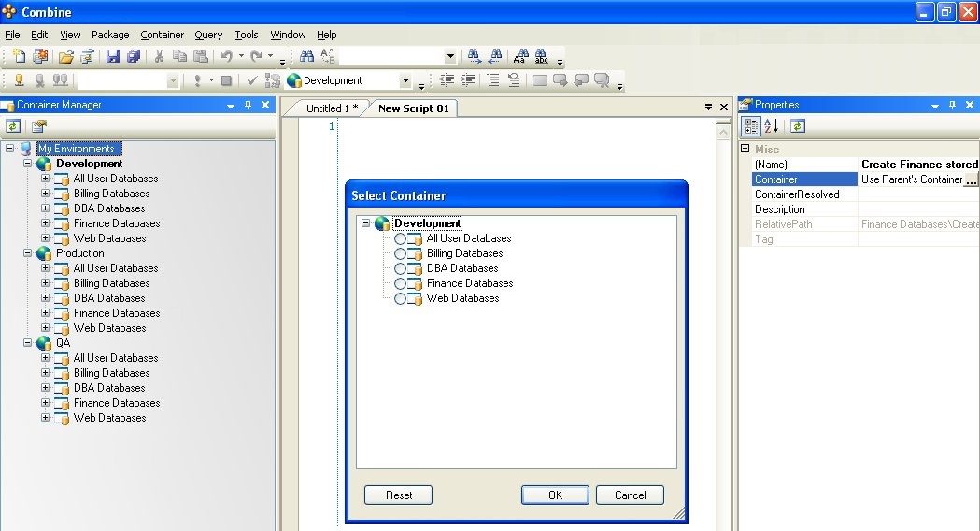Open the Query menu
Screen dimensions: 980x531
208,35
